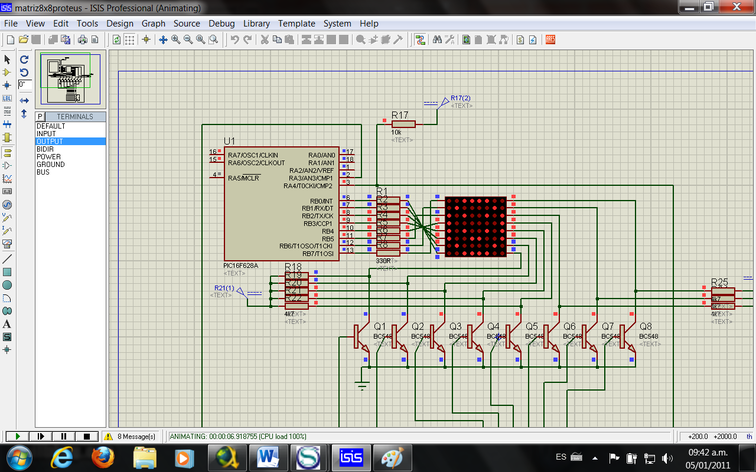
Task: Open the Design menu
Action: tap(120, 23)
